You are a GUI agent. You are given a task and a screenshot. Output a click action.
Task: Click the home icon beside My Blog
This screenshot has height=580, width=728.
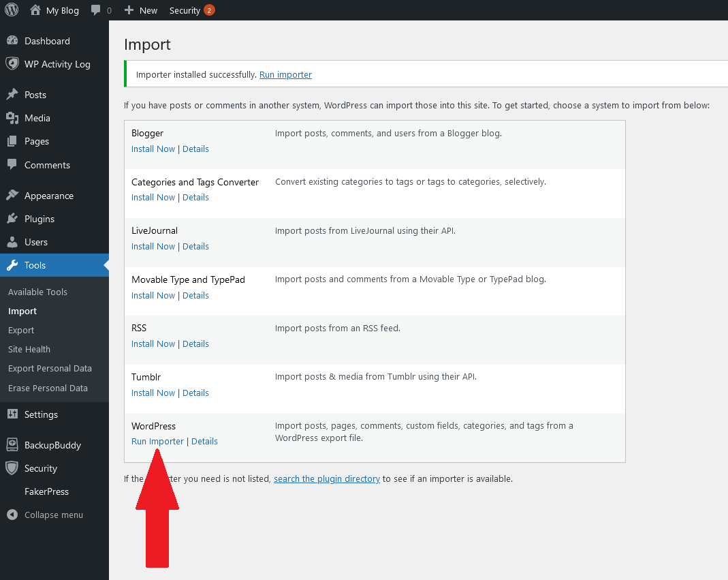pos(35,10)
